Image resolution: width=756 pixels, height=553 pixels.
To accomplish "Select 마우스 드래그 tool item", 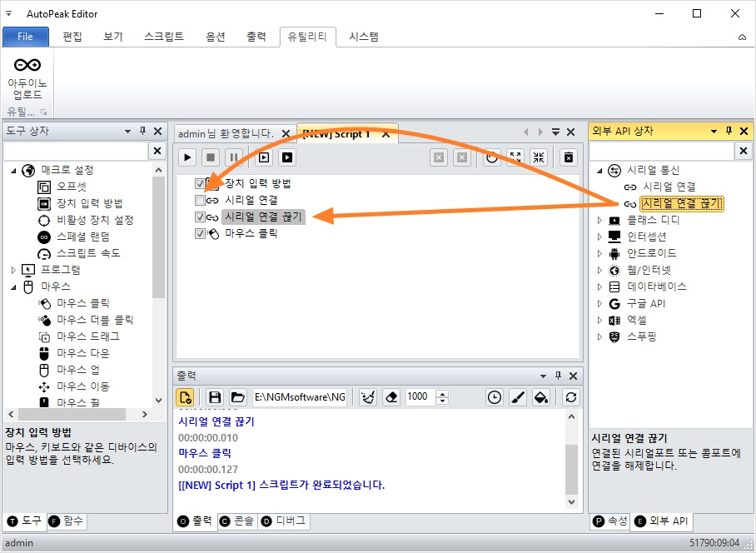I will click(88, 336).
